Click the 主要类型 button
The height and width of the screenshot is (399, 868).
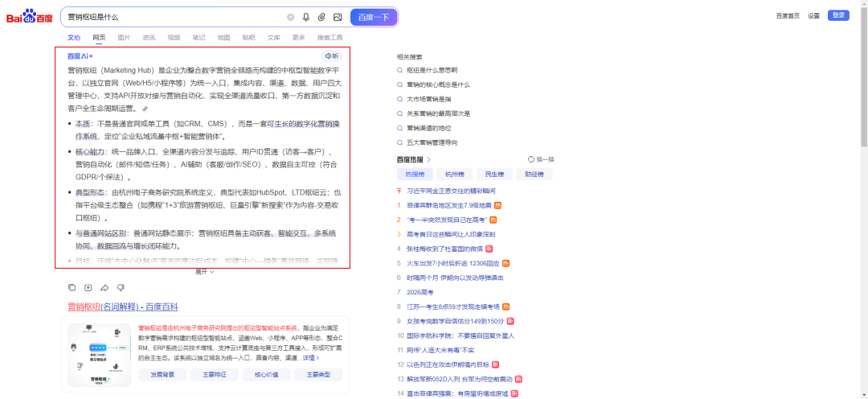(318, 375)
